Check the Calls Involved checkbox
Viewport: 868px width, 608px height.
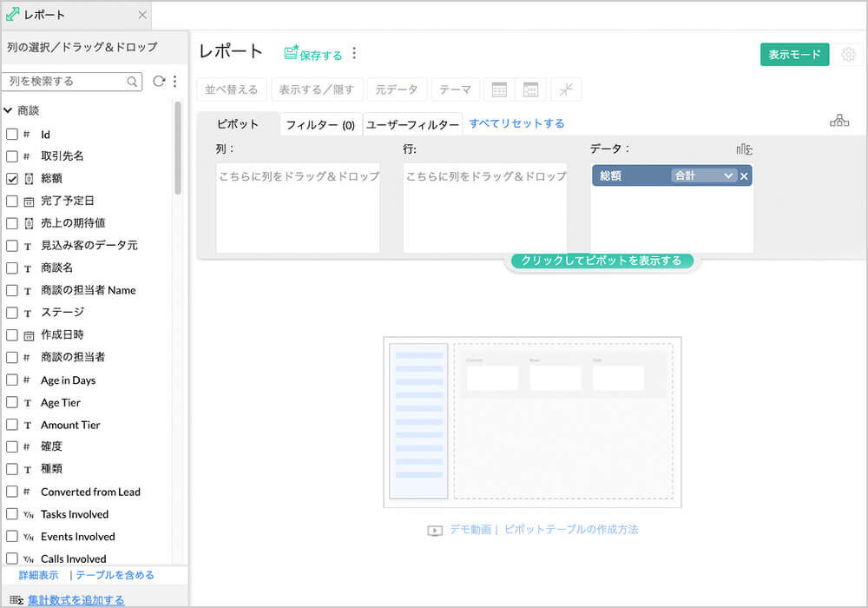pos(11,558)
